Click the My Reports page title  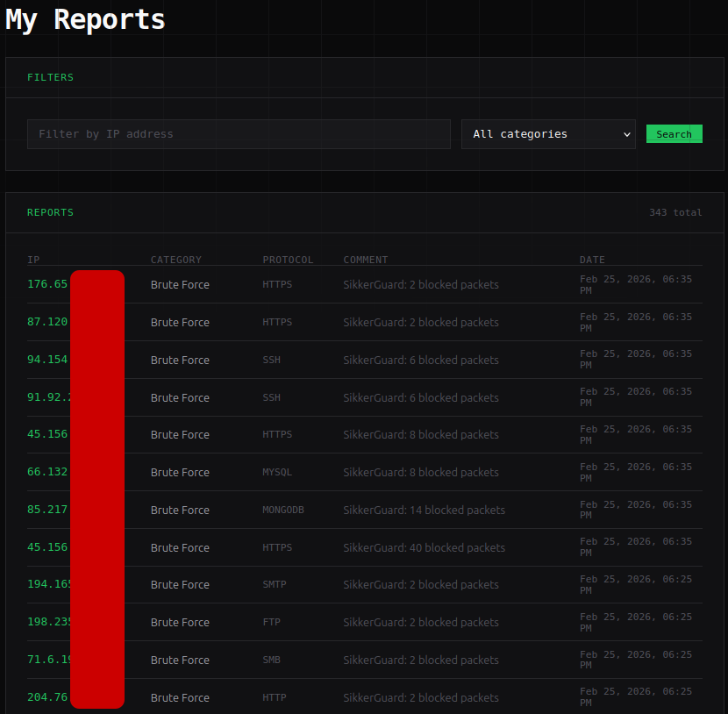point(84,19)
